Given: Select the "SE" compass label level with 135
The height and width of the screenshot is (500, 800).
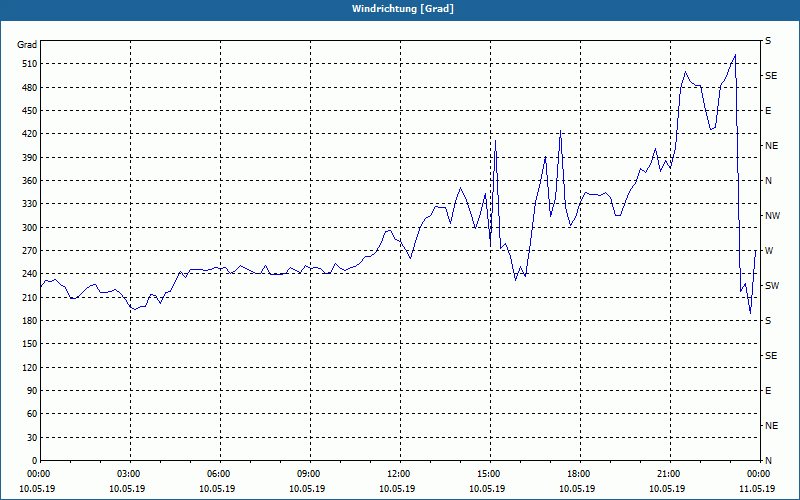Looking at the screenshot, I should coord(771,356).
